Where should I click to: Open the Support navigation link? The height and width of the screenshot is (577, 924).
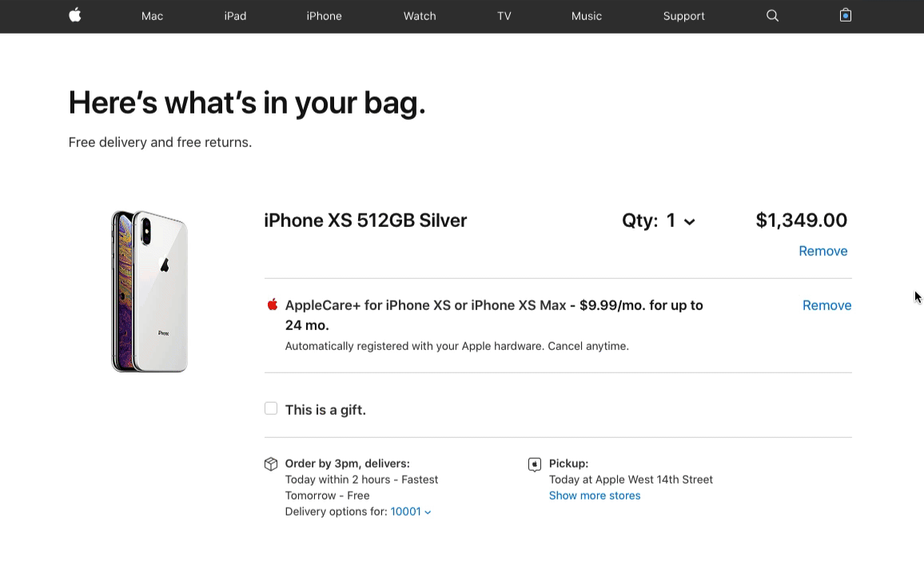click(683, 16)
